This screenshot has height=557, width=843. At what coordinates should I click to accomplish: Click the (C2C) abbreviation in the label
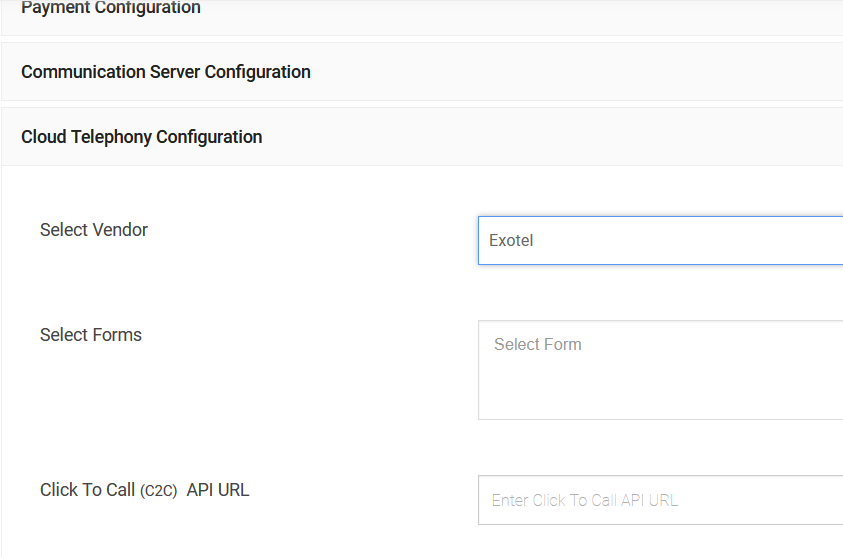tap(158, 491)
